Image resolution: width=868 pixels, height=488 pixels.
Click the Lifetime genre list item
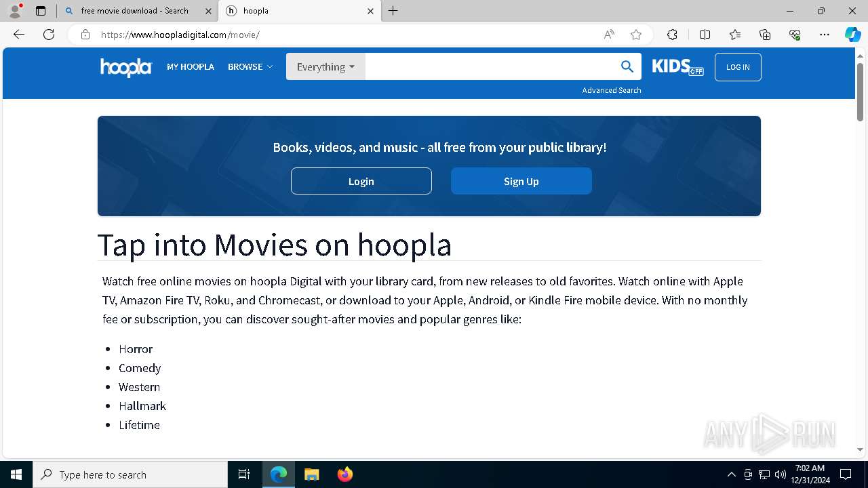(140, 425)
